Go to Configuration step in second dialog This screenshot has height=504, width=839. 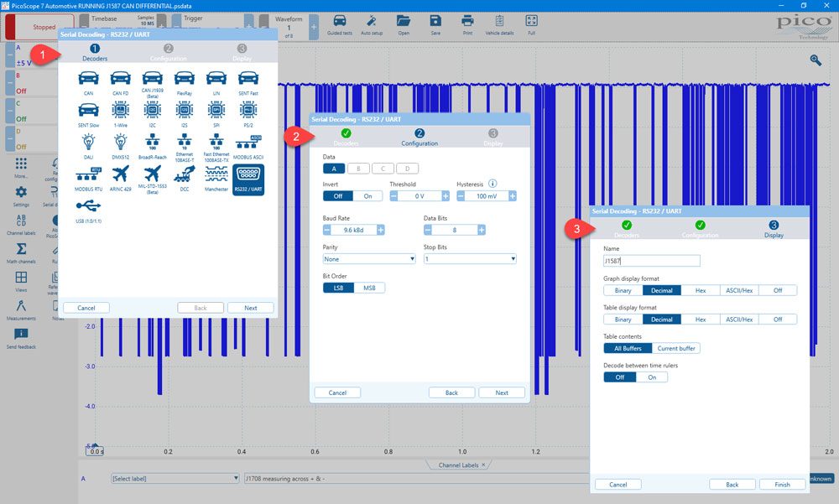click(419, 138)
